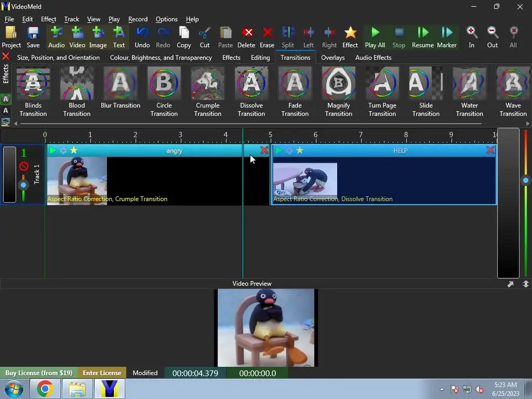Remove the HELP clip with its red X
Screen dimensions: 532x399
tap(490, 150)
